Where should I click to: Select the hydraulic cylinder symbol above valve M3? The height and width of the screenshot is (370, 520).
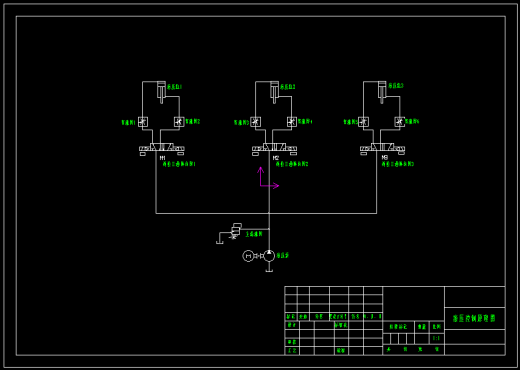click(x=382, y=92)
